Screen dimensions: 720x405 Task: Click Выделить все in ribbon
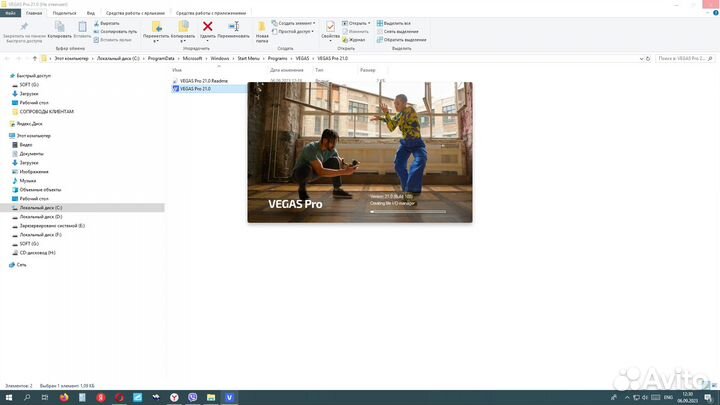394,23
